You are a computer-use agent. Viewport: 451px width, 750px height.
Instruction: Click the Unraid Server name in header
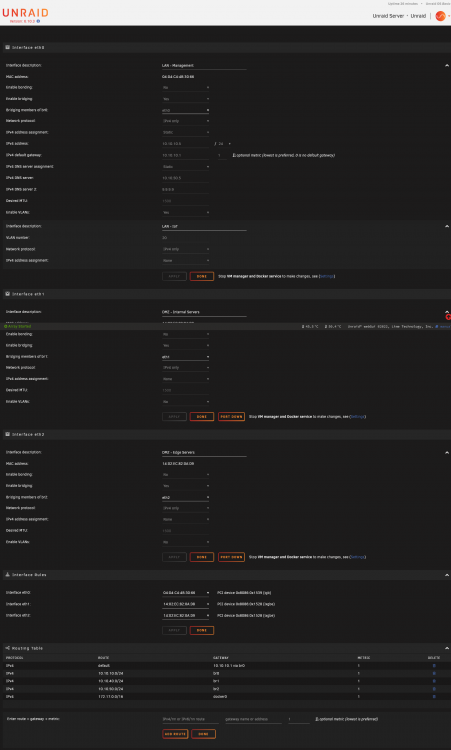[x=388, y=16]
